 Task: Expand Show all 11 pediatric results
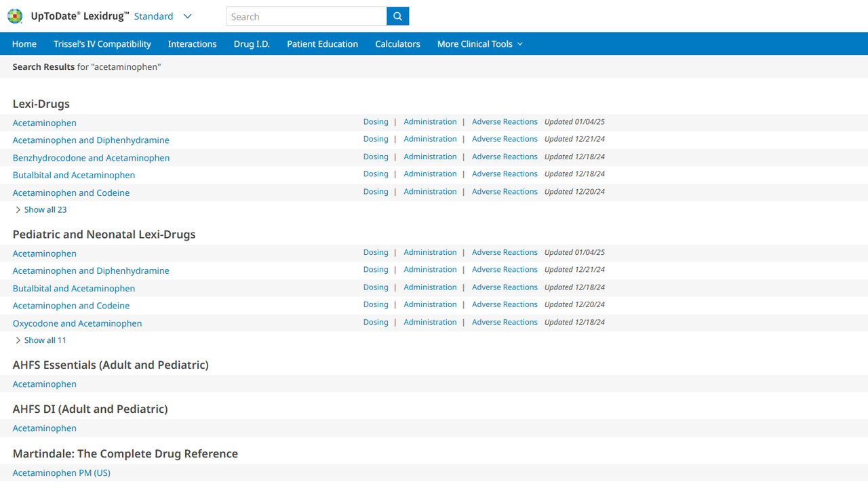click(41, 340)
